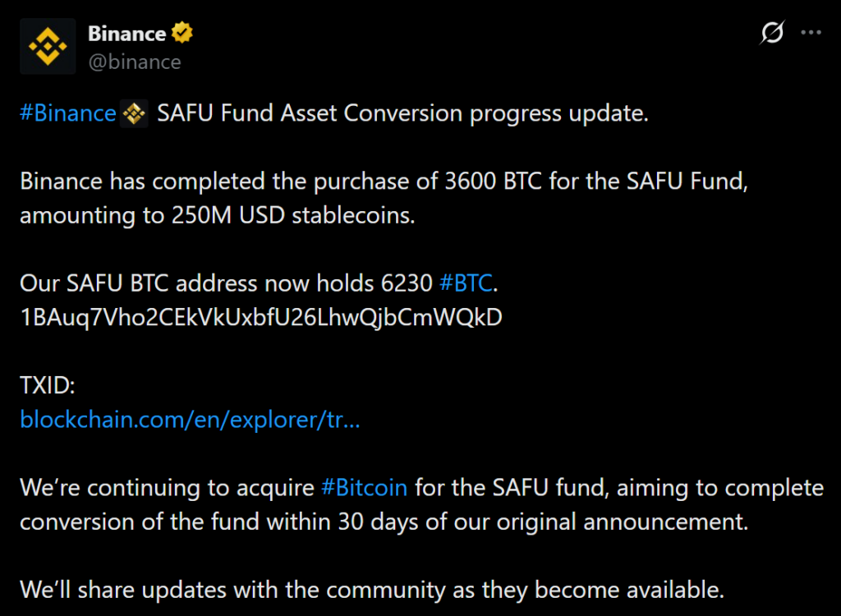841x616 pixels.
Task: Click the "We'll share updates with the community" line
Action: 373,589
